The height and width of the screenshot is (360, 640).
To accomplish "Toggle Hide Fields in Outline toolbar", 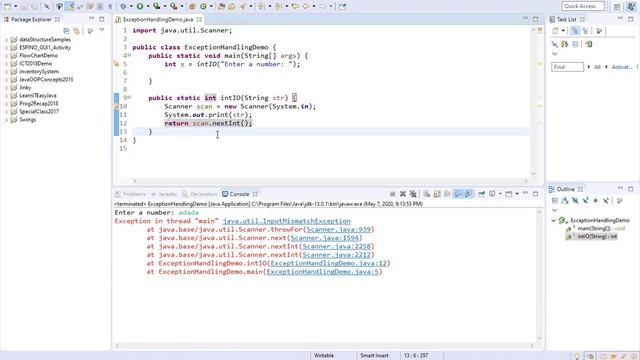I will coord(575,200).
